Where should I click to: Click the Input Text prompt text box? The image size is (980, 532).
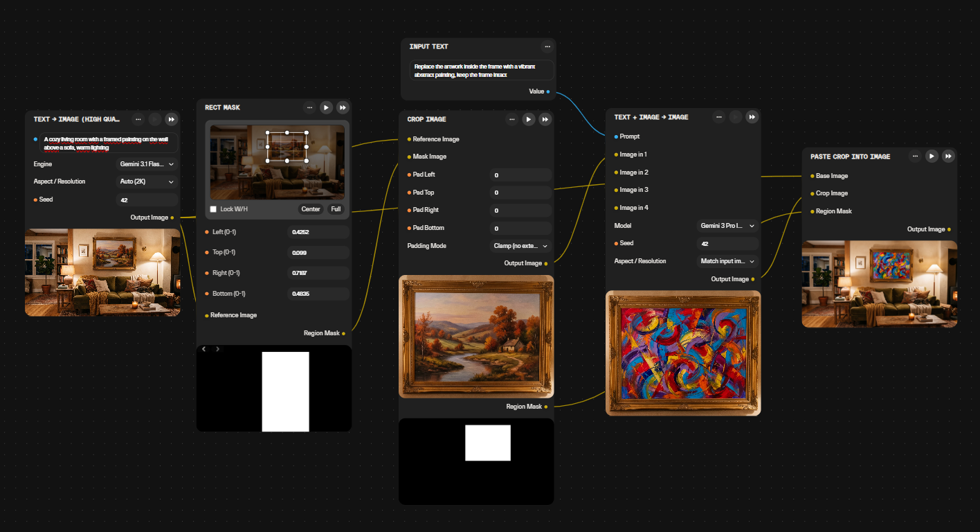(482, 70)
